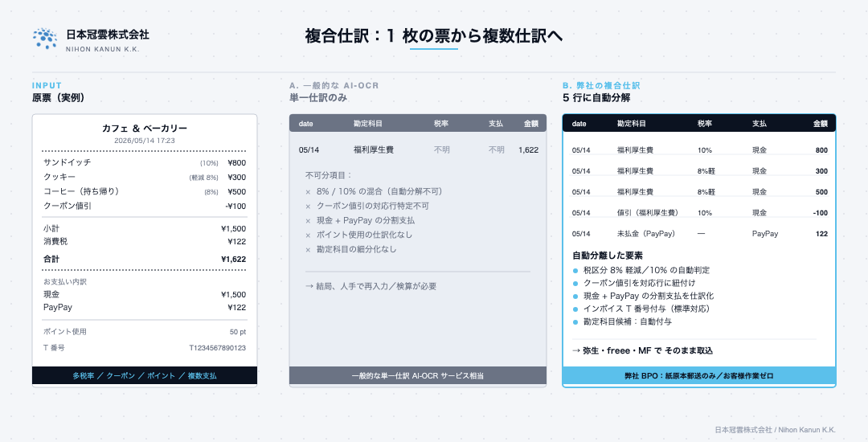The height and width of the screenshot is (442, 868).
Task: Click the panel B row with amount 800
Action: (x=700, y=150)
